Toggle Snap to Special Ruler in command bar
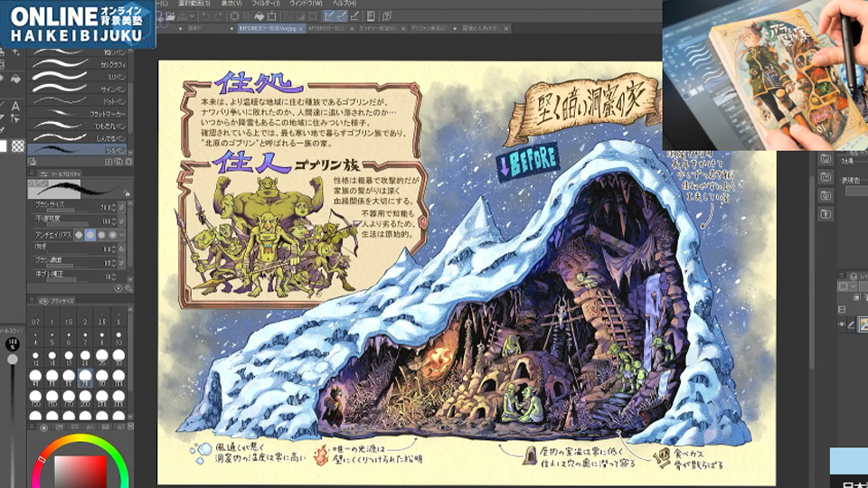Image resolution: width=868 pixels, height=488 pixels. [342, 16]
